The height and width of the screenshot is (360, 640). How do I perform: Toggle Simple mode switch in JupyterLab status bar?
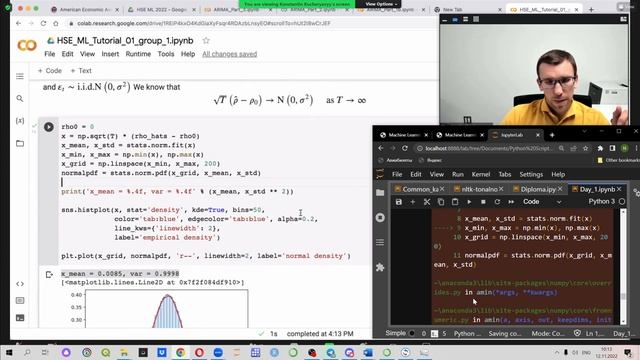click(411, 333)
